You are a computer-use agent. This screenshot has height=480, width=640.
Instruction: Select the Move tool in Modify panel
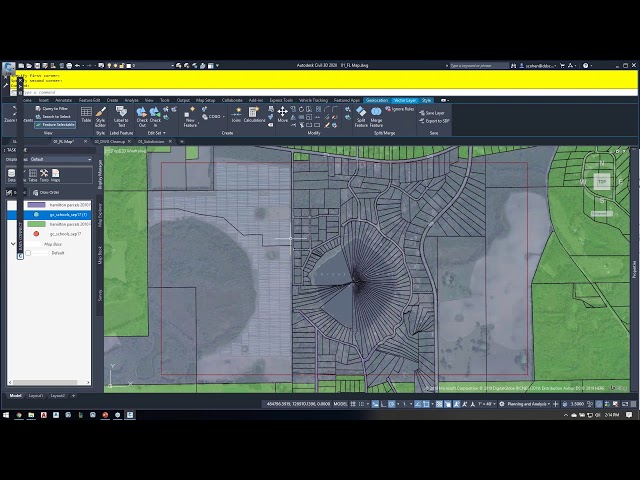[282, 115]
